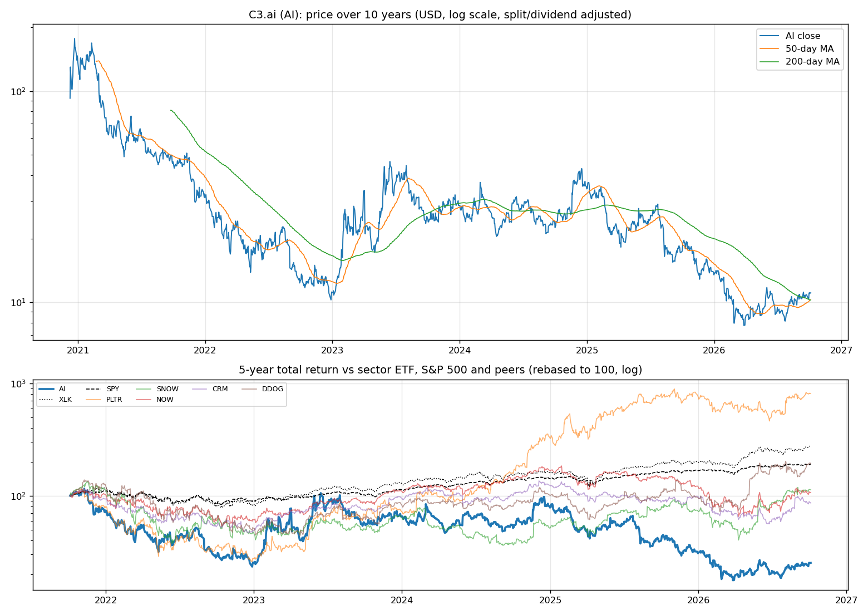Click the 10² tick label on the top chart y-axis
868x615 pixels.
(x=19, y=91)
